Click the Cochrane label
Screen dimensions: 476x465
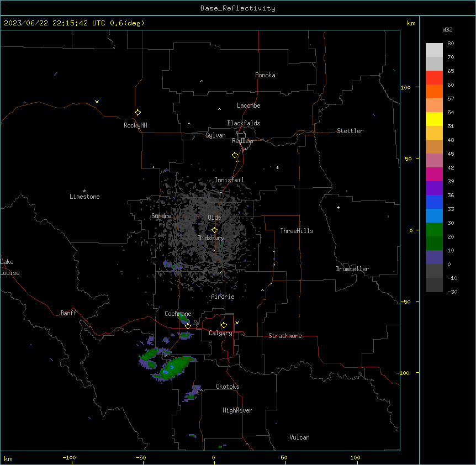[178, 314]
